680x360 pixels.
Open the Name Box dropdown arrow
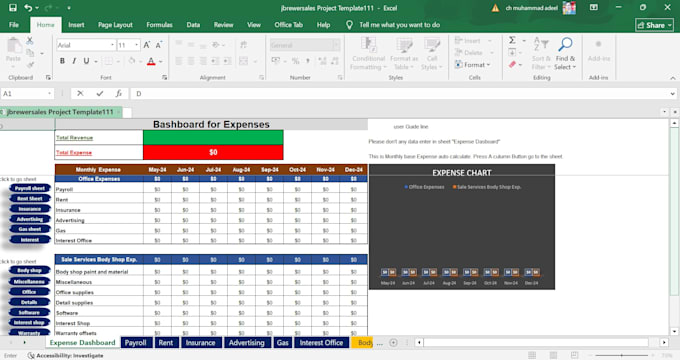[x=49, y=93]
